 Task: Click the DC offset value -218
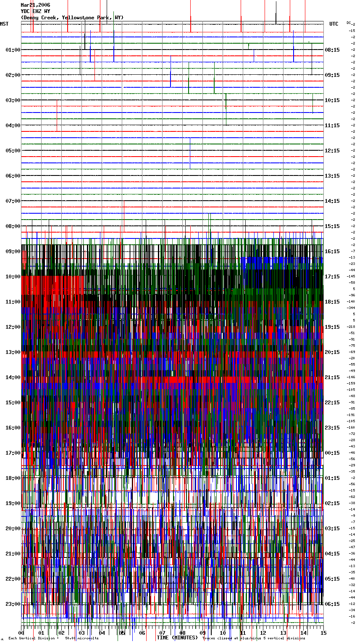pyautogui.click(x=351, y=327)
